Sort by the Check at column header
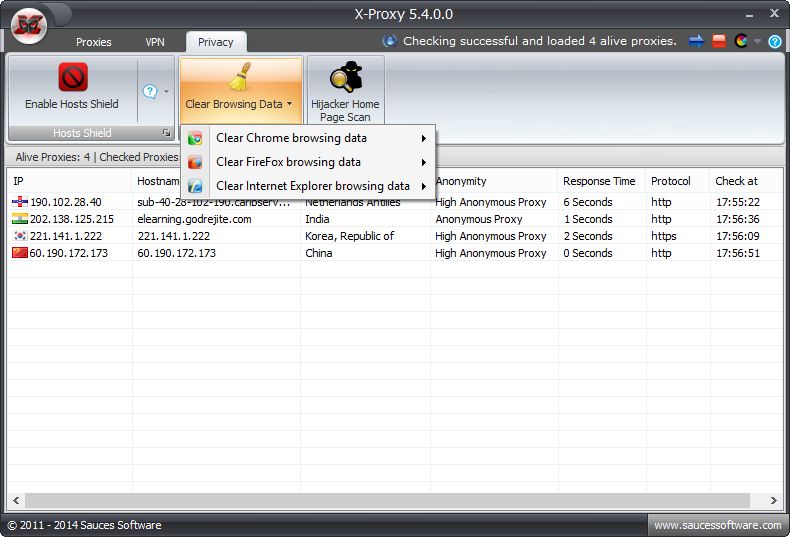790x537 pixels. click(746, 181)
